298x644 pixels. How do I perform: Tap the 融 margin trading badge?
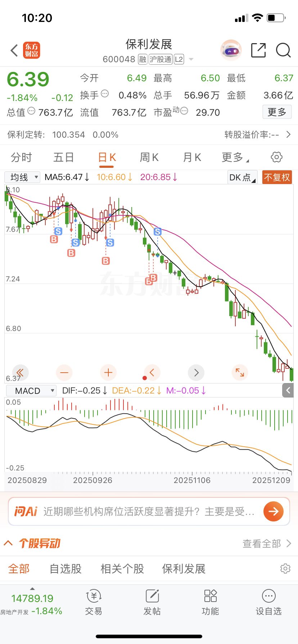pos(143,59)
